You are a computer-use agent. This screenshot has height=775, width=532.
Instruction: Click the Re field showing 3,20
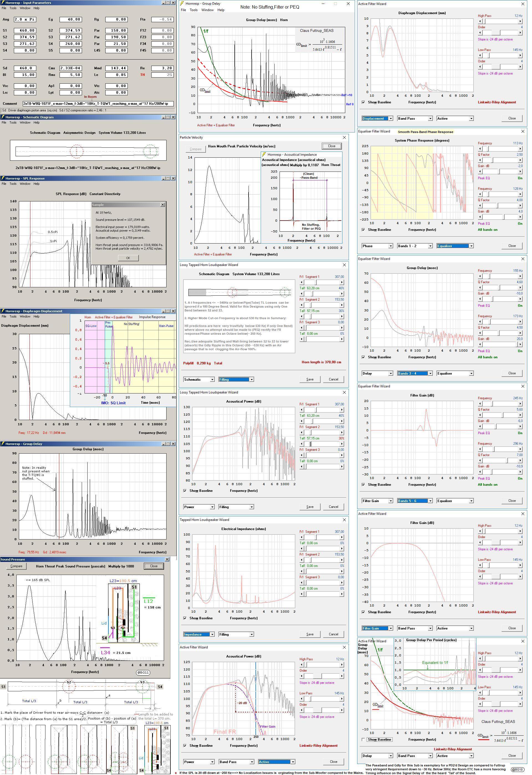pos(162,68)
